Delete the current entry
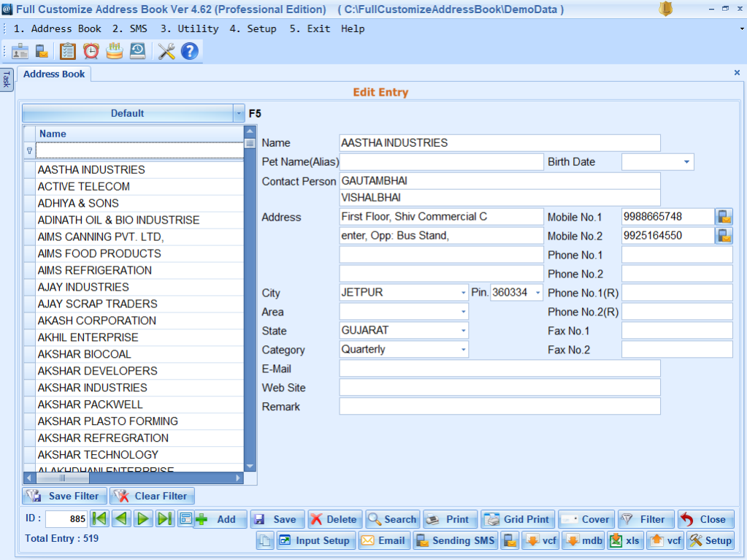Viewport: 747px width, 560px height. pos(335,519)
